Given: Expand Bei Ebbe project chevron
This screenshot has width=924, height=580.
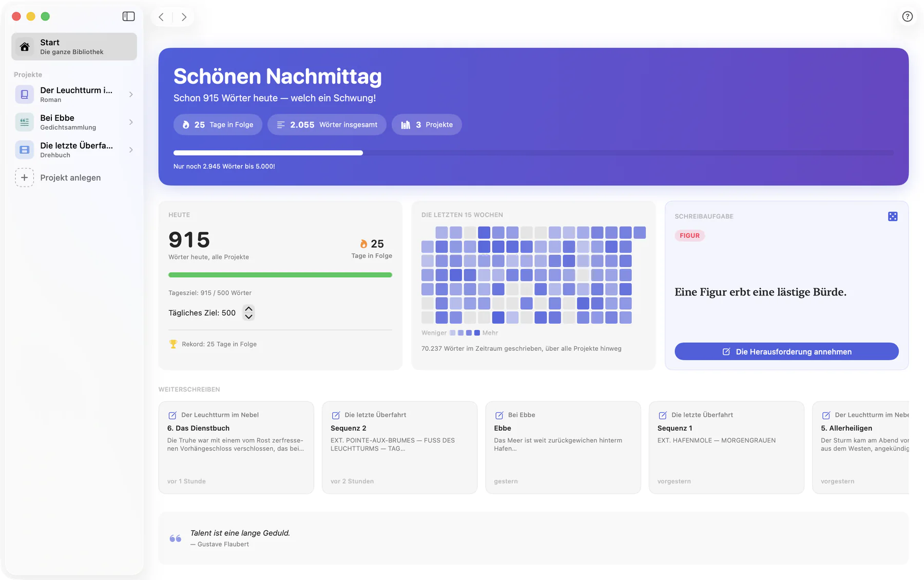Looking at the screenshot, I should [x=131, y=122].
